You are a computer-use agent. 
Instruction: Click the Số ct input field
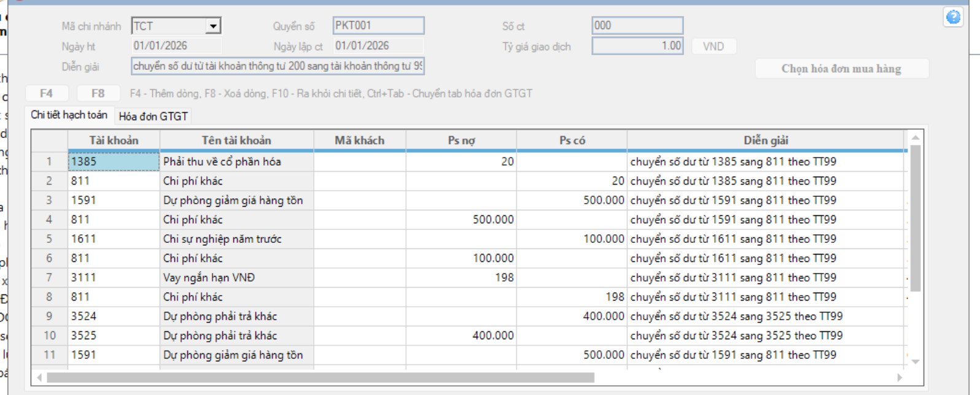click(637, 26)
